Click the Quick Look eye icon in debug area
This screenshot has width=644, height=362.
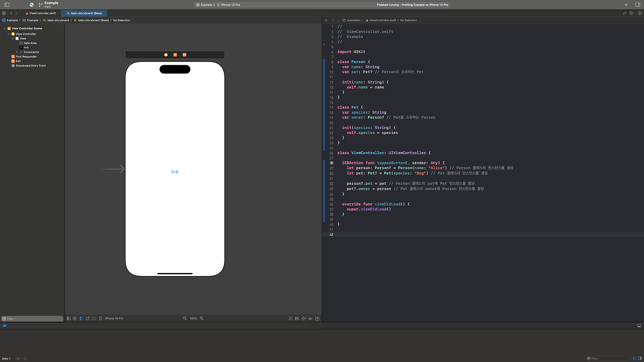[x=19, y=358]
